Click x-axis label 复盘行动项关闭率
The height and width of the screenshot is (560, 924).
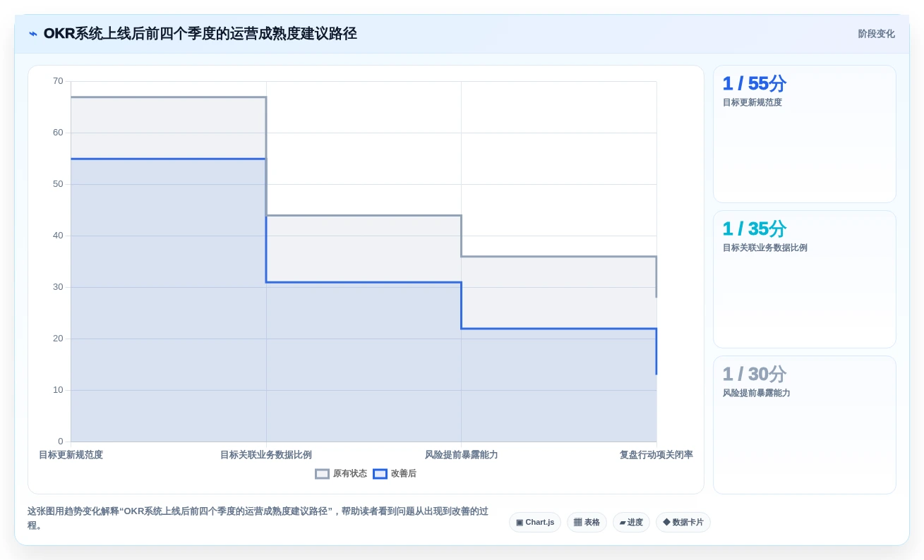[656, 455]
